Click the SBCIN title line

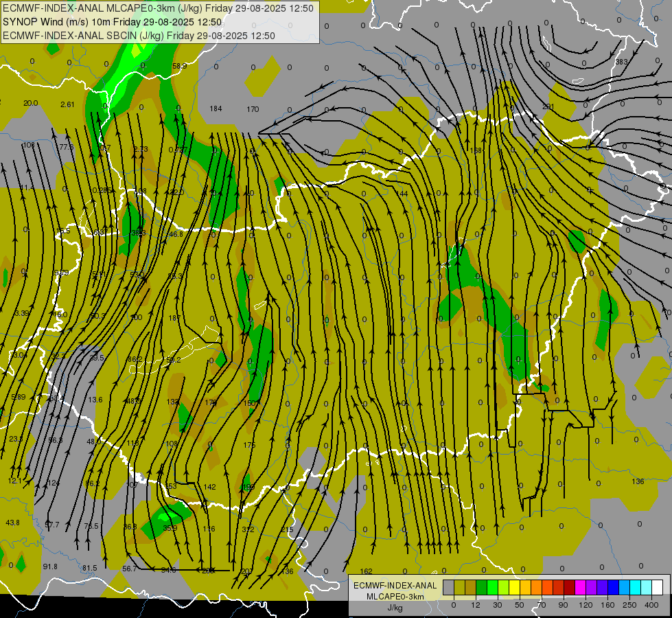tap(139, 36)
